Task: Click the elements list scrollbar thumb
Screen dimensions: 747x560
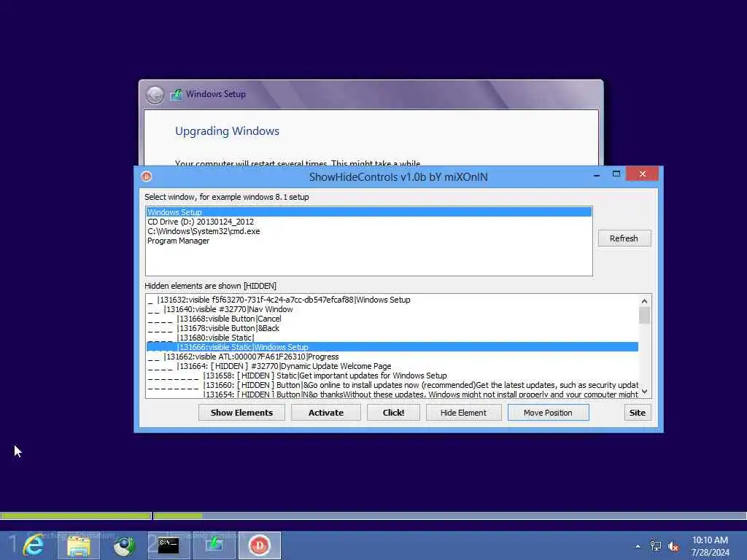Action: point(645,315)
